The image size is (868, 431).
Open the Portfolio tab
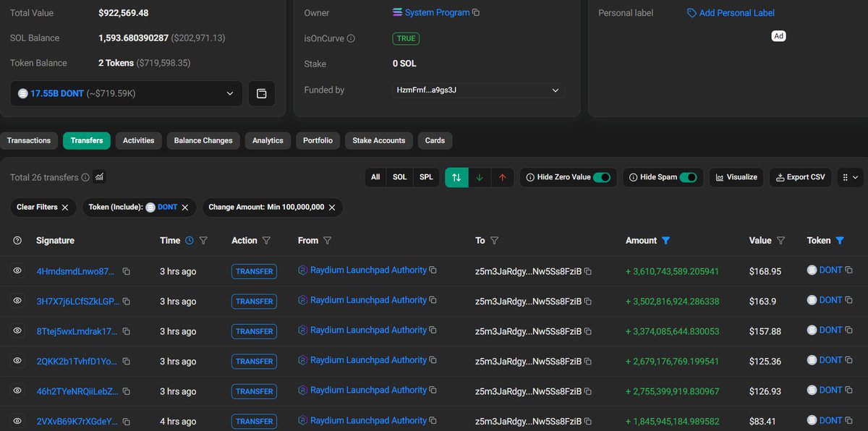coord(318,140)
